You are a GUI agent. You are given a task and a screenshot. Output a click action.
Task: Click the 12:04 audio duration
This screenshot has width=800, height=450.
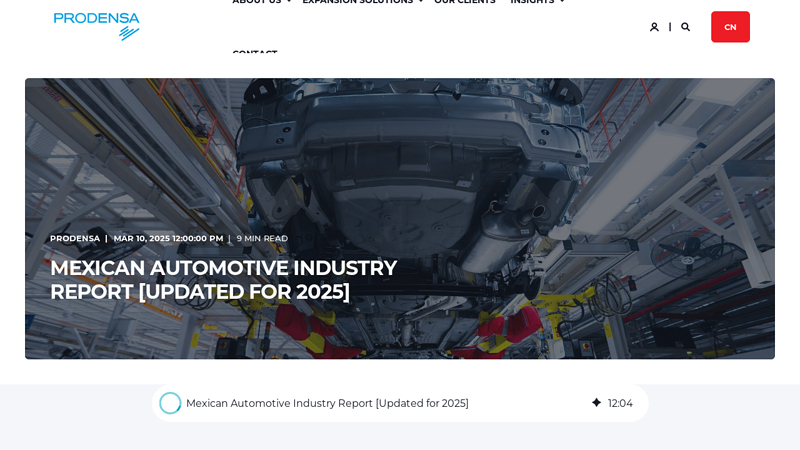[620, 403]
